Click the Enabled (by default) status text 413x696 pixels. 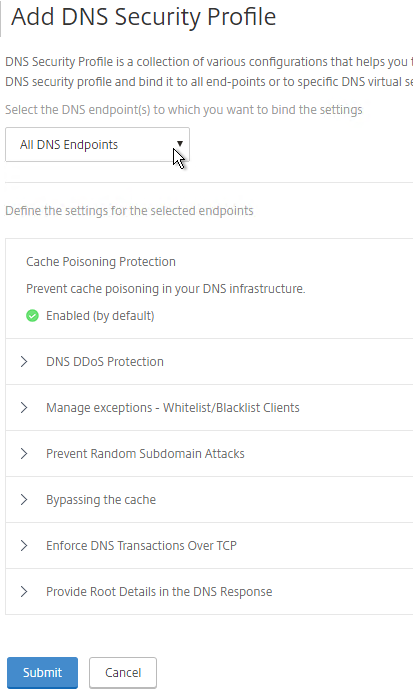(x=100, y=316)
